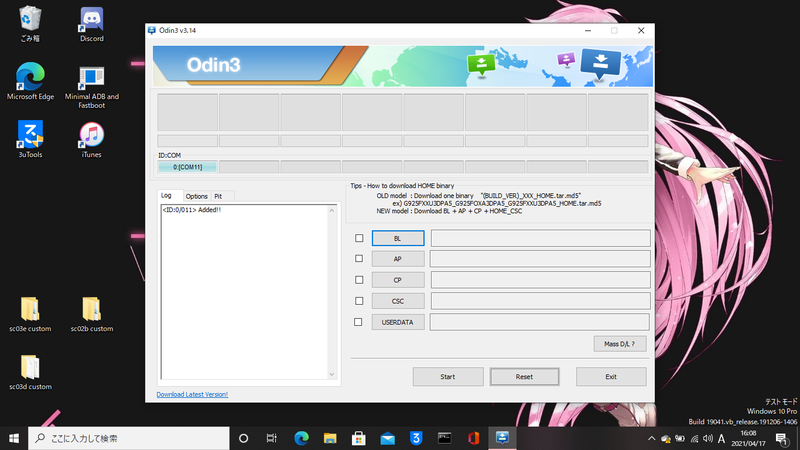Screen dimensions: 800x450
Task: Click the Mass D/L ? button
Action: coord(620,344)
